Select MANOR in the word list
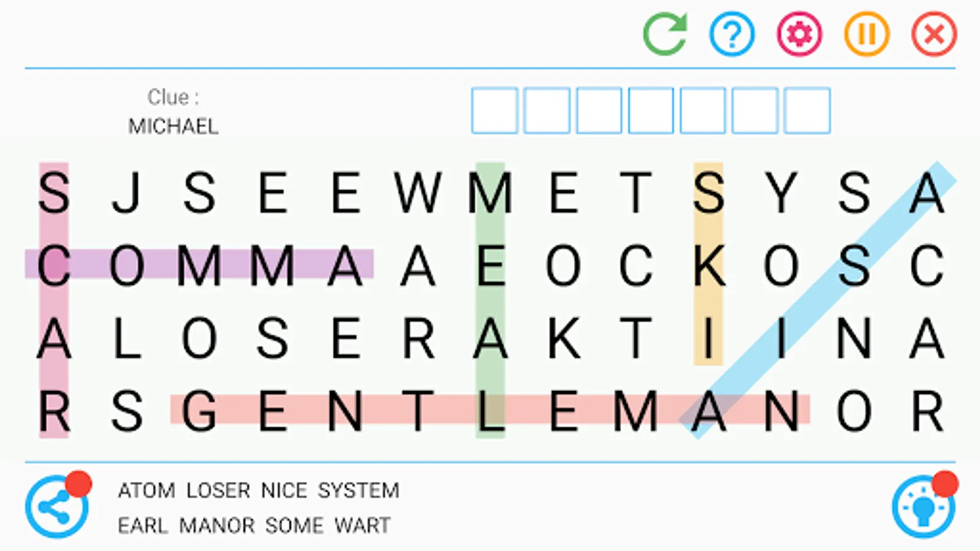 pos(217,525)
